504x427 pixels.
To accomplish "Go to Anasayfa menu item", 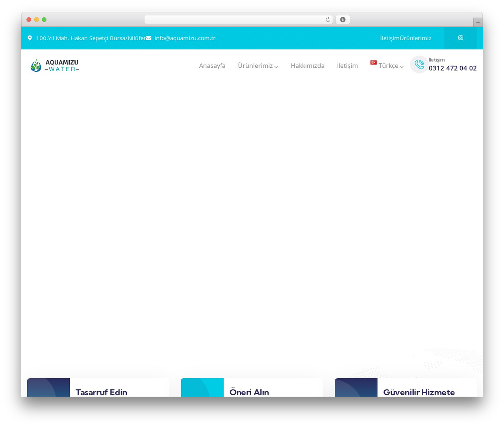I will tap(212, 66).
